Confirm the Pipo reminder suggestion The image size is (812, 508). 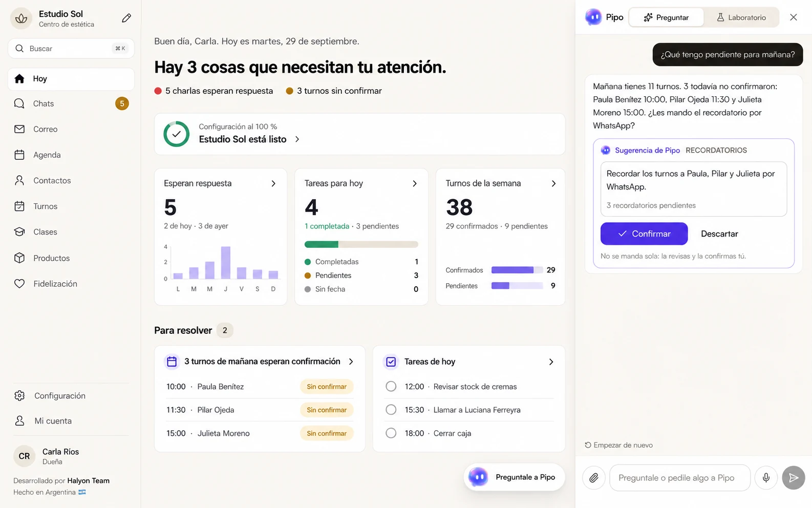644,234
